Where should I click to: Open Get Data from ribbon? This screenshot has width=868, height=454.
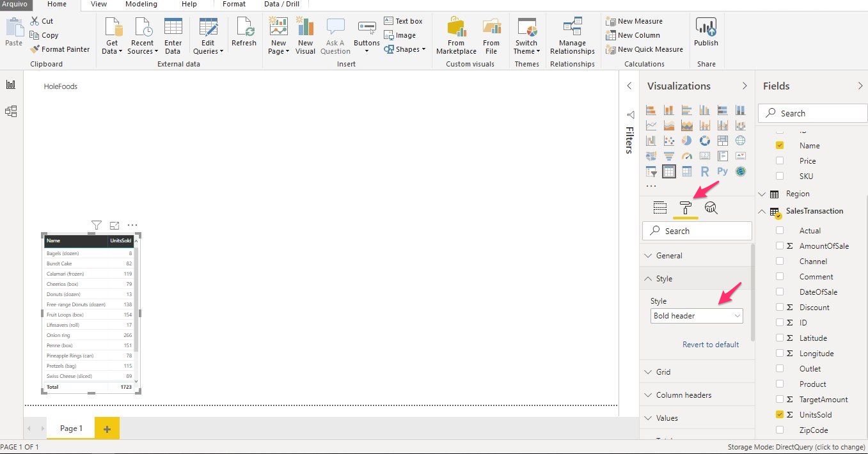point(113,36)
